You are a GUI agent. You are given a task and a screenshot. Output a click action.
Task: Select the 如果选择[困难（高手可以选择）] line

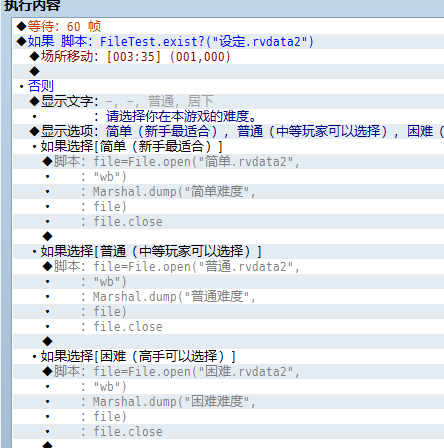click(228, 356)
